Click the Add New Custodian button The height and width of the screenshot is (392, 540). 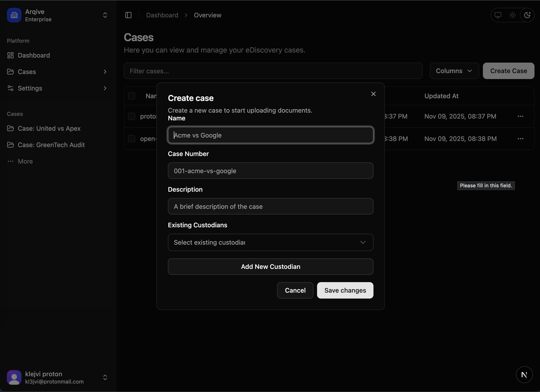pyautogui.click(x=270, y=267)
